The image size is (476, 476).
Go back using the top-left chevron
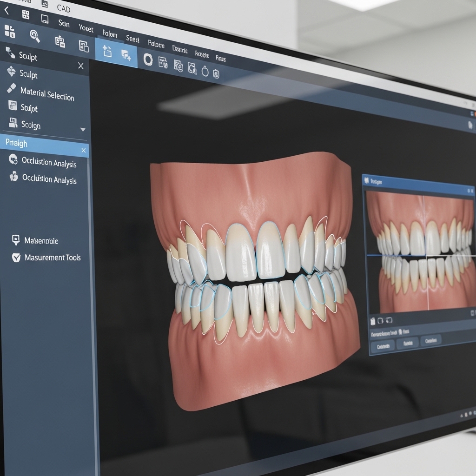pos(7,11)
